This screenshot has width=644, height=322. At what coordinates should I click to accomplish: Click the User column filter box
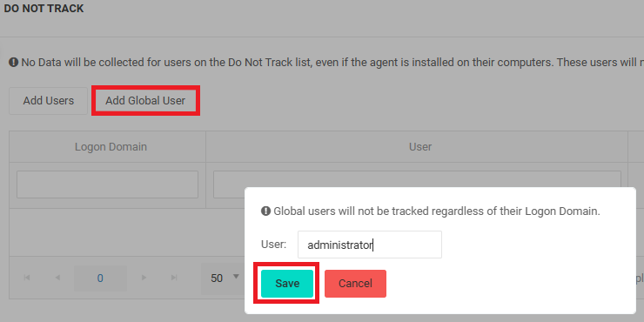tap(417, 179)
